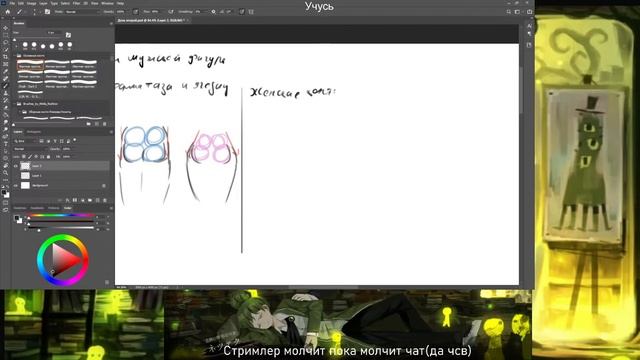Click canvas vertical scrollbar
The height and width of the screenshot is (360, 640).
[521, 90]
